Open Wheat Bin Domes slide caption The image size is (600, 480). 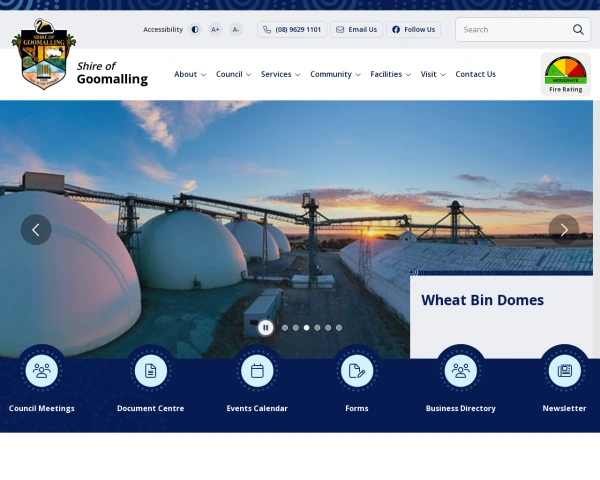483,300
